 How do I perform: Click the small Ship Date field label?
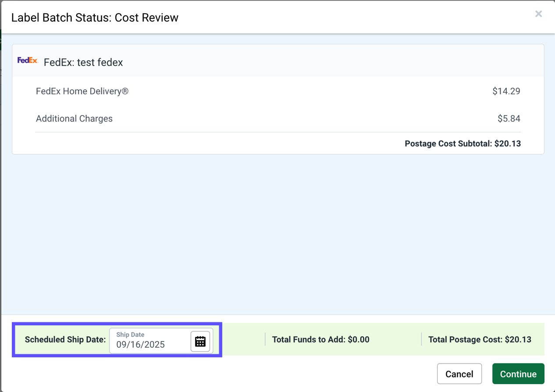[x=130, y=335]
